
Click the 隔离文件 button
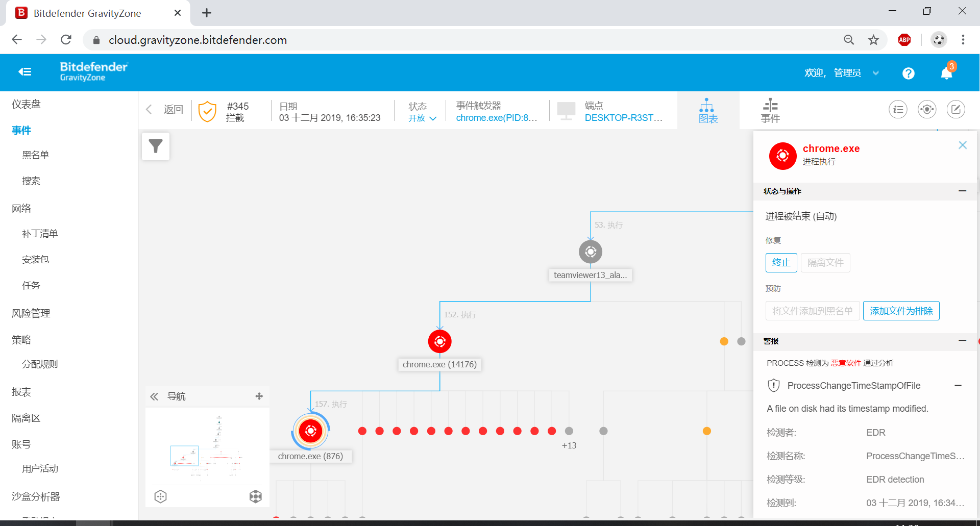825,263
